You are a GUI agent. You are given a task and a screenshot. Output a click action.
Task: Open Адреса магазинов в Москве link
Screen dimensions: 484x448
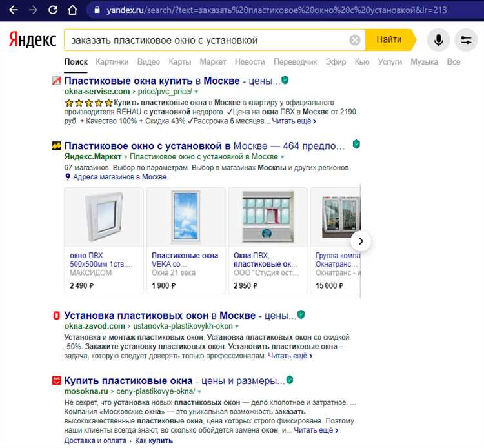(x=120, y=177)
